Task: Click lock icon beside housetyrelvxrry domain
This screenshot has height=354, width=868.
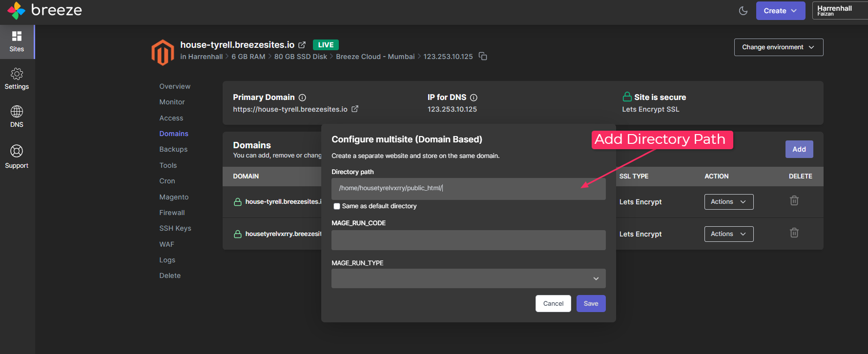Action: click(x=238, y=234)
